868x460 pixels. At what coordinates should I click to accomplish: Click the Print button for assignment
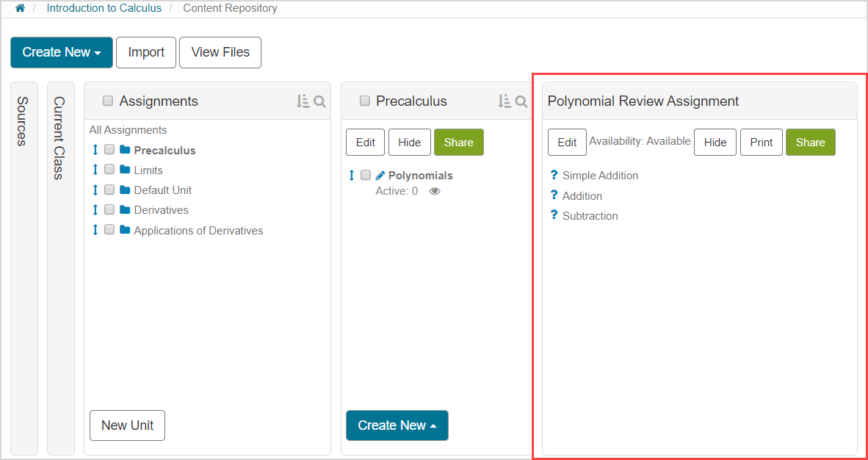click(x=761, y=143)
